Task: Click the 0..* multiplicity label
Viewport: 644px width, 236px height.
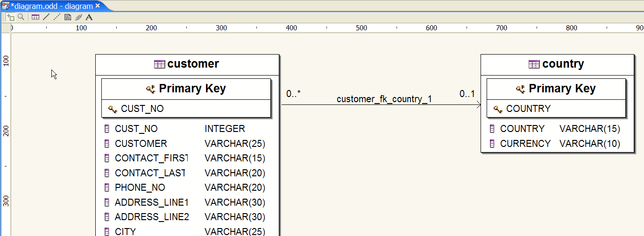Action: 293,94
